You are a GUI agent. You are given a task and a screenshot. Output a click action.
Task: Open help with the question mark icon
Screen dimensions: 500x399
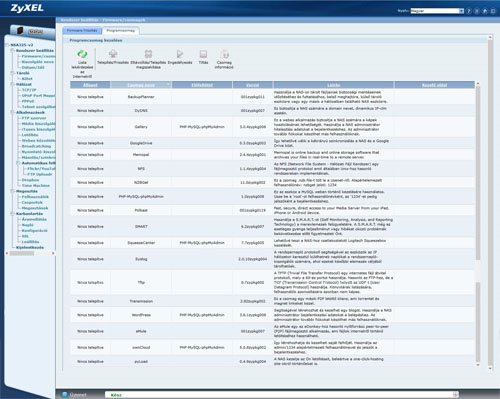[x=469, y=11]
